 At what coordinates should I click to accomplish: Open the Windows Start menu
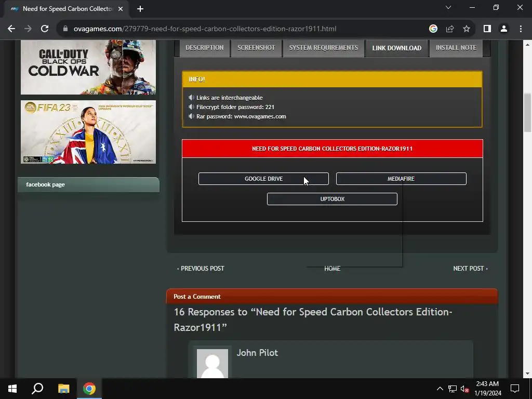click(12, 389)
